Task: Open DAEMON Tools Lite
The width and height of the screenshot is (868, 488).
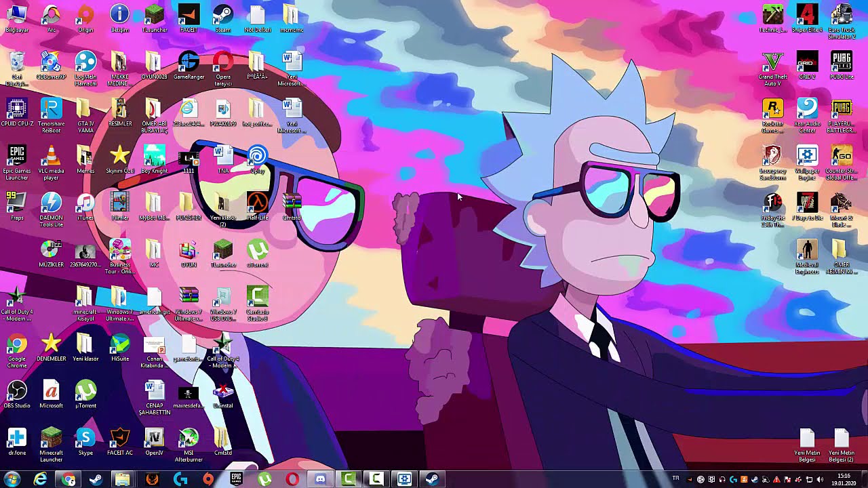Action: pos(51,209)
